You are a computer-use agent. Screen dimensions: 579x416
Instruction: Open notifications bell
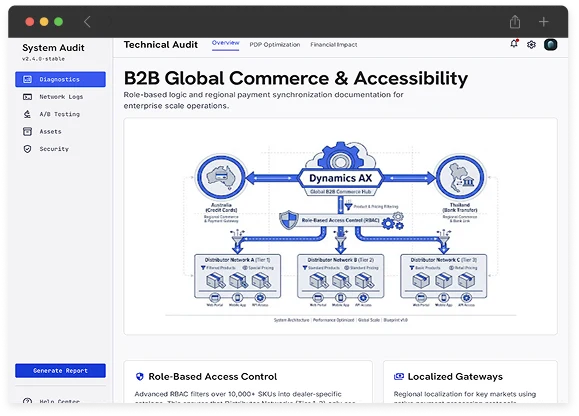tap(514, 44)
